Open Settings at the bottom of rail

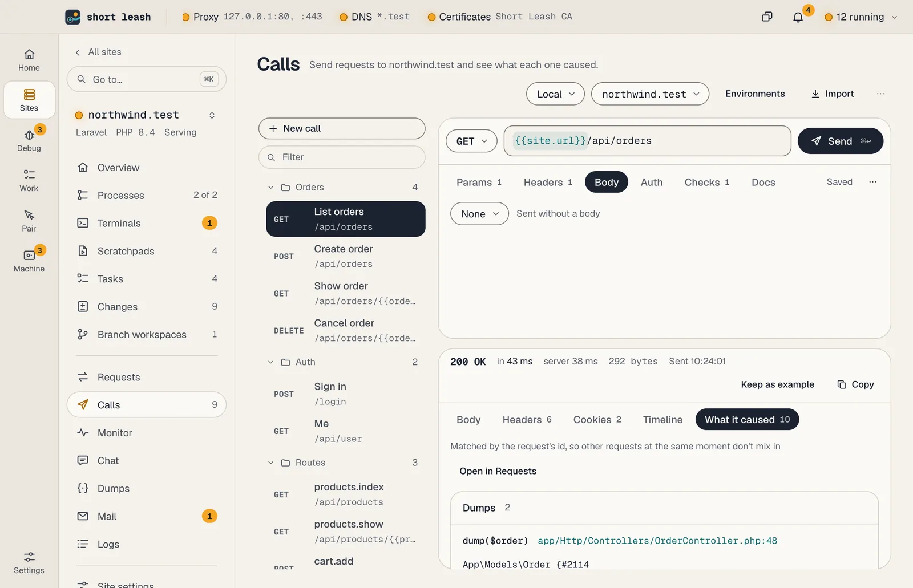(29, 562)
